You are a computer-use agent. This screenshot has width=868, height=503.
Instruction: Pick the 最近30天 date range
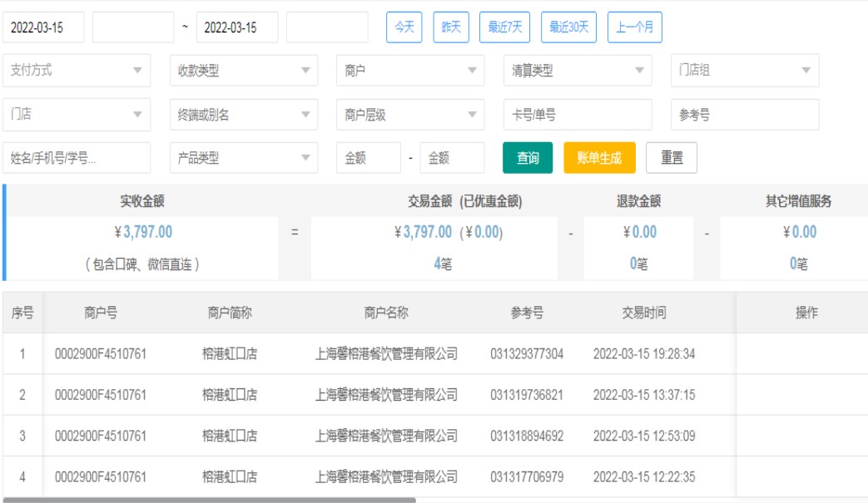[568, 27]
